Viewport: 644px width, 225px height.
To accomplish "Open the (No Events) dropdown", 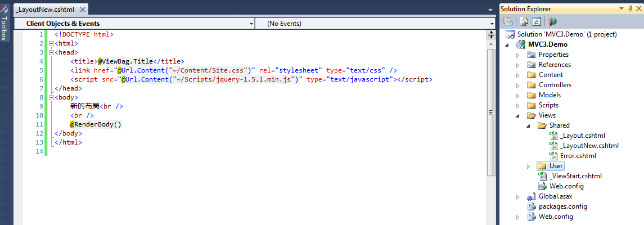I will [492, 24].
